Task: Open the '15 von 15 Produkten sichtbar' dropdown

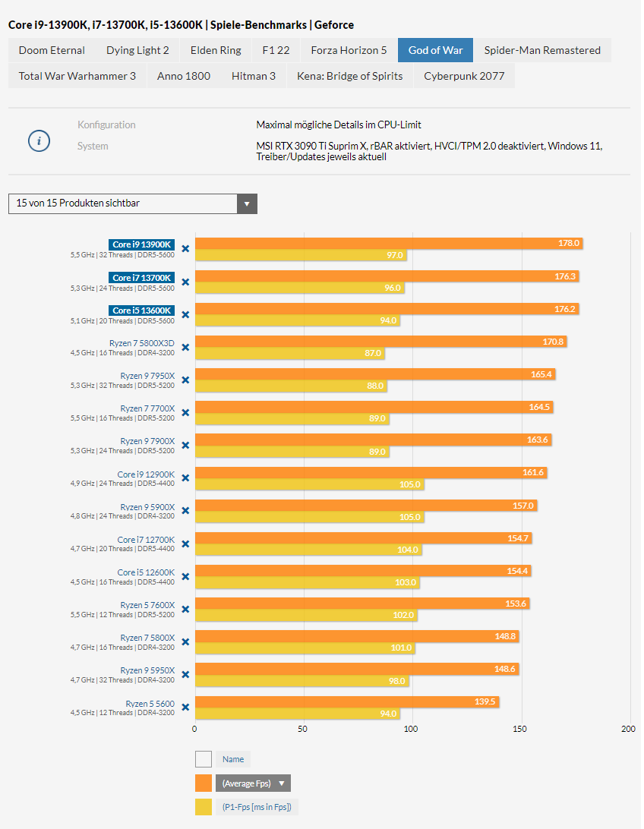Action: [x=133, y=203]
